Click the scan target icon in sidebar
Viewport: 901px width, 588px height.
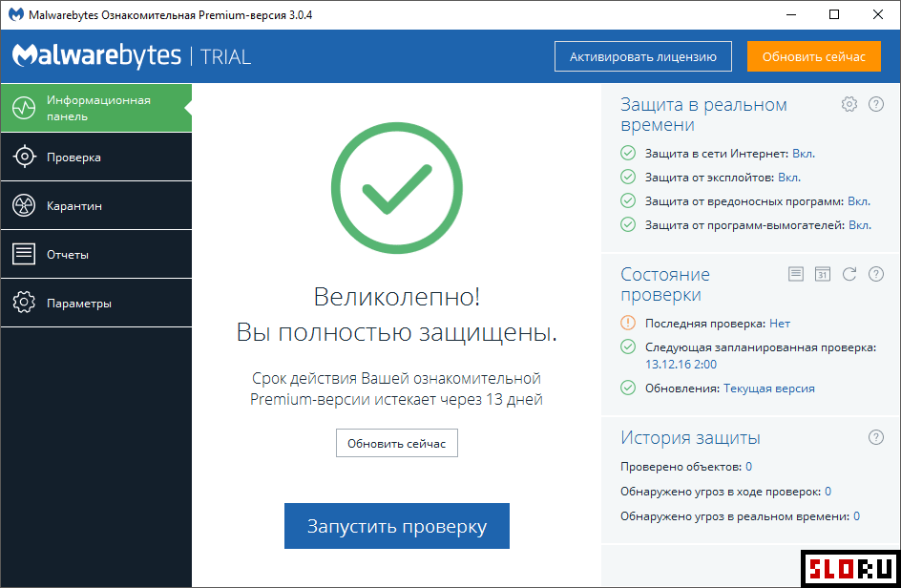click(24, 157)
